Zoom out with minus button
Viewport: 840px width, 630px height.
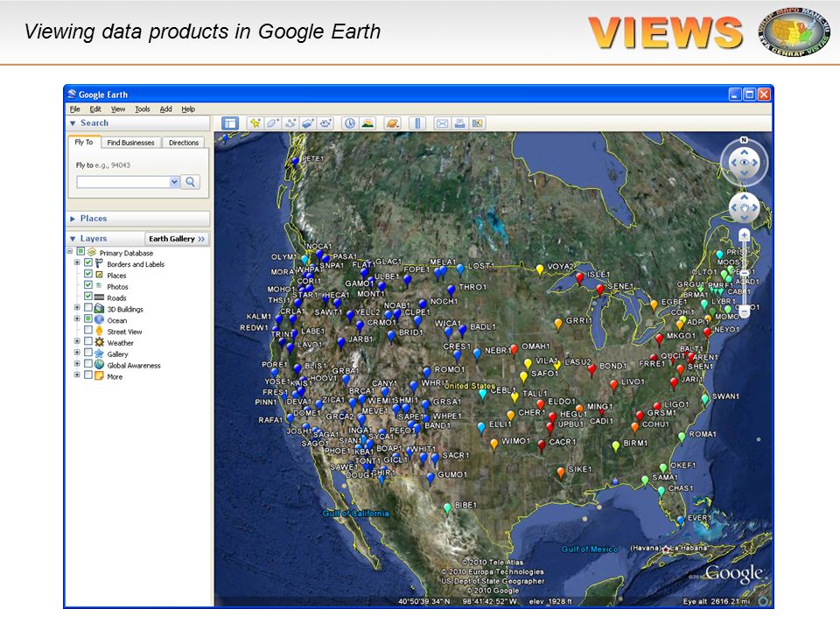[x=744, y=311]
